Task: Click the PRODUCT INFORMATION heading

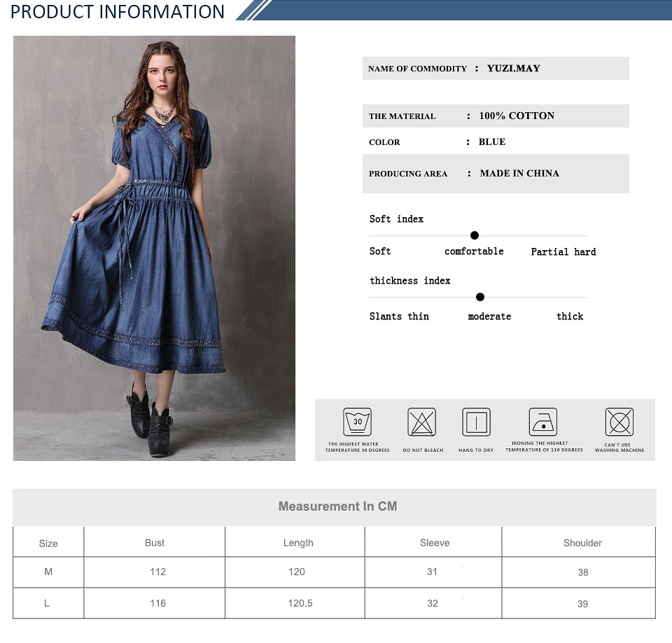Action: coord(118,12)
